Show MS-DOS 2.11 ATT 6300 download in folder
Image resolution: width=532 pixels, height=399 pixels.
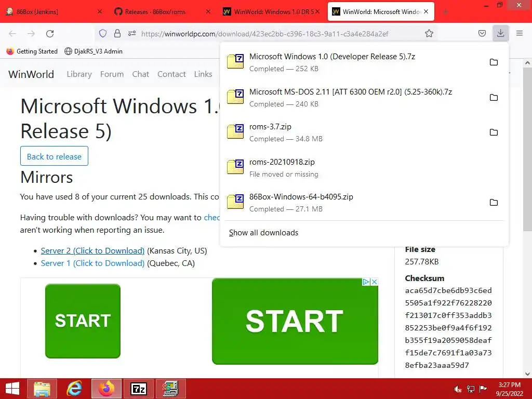494,97
